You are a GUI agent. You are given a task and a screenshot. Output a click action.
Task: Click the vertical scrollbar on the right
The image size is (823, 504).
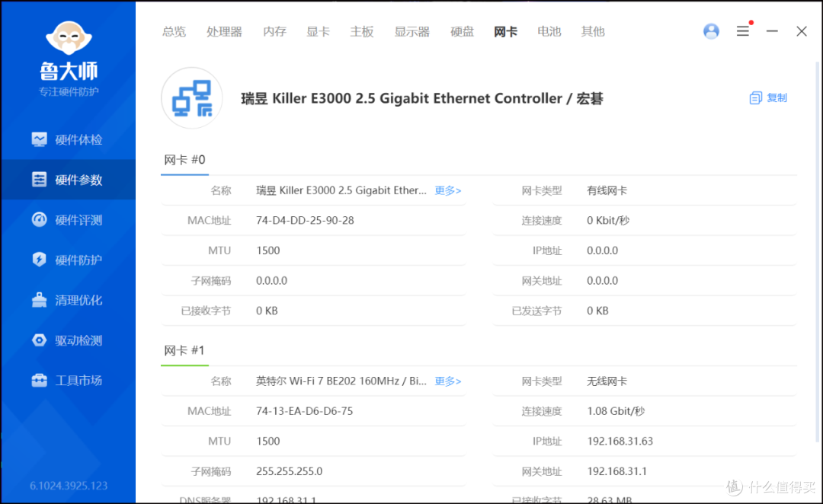coord(817,252)
